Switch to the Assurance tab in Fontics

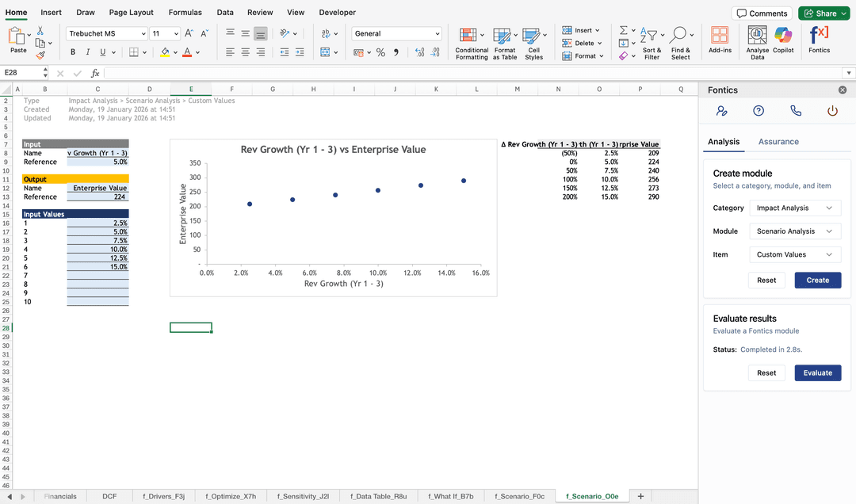click(778, 142)
